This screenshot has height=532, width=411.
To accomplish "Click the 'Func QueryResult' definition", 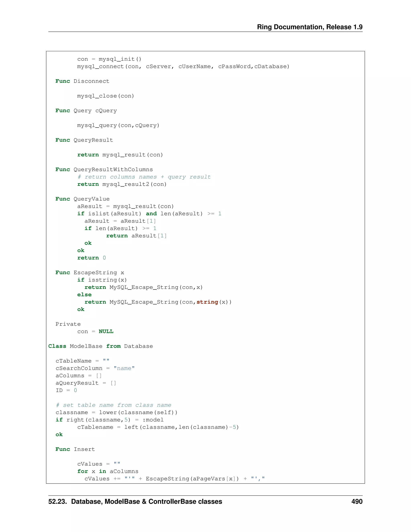I will point(84,140).
